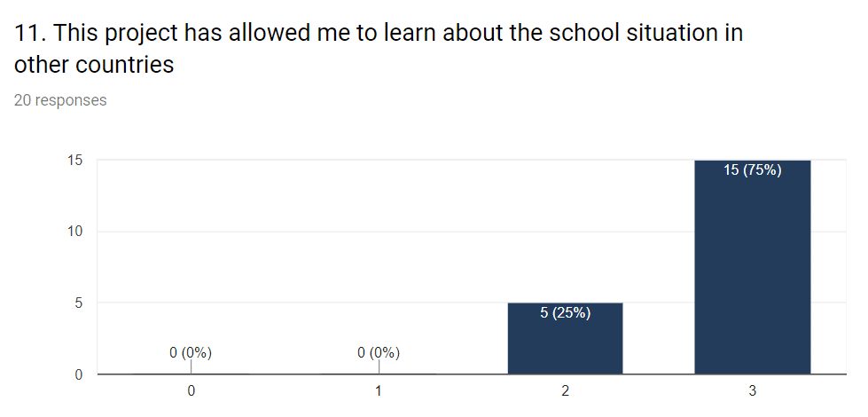
Task: Click the y-axis value 0
Action: pos(79,375)
